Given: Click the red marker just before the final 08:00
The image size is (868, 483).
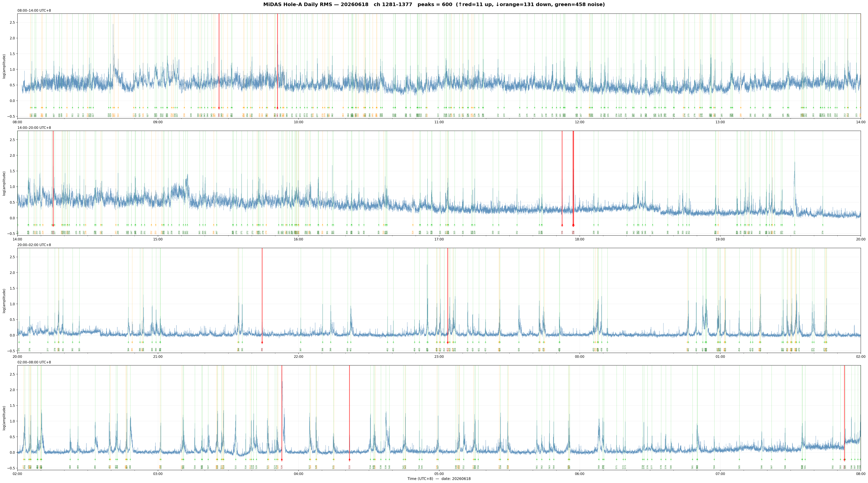Looking at the screenshot, I should [x=844, y=459].
